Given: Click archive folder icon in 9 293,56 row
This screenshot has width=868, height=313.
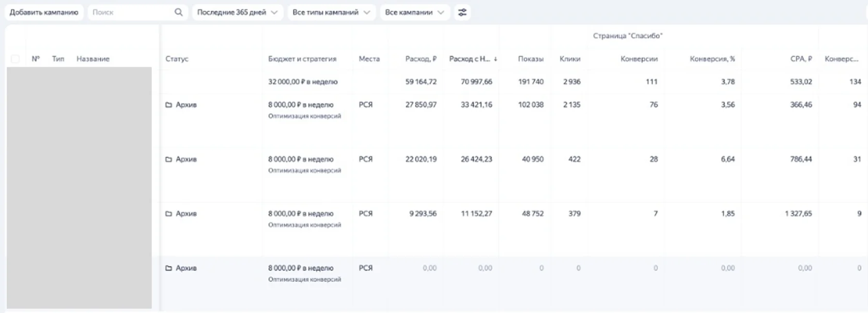Looking at the screenshot, I should coord(168,214).
